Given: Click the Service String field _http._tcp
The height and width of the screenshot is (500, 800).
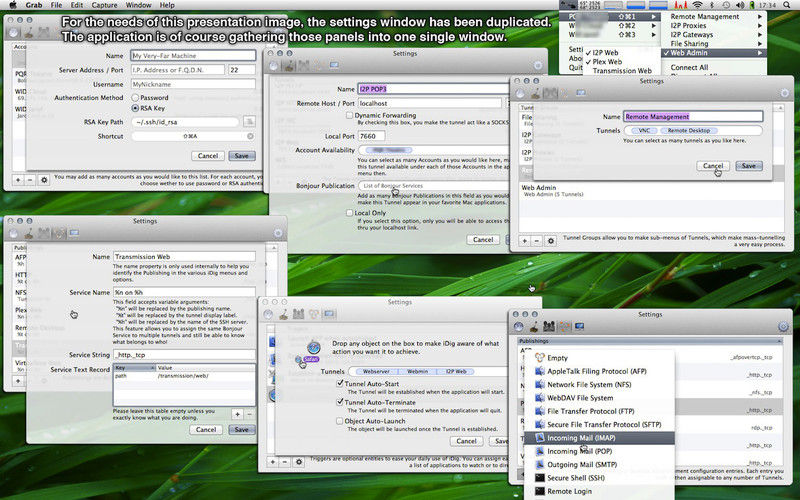Looking at the screenshot, I should pyautogui.click(x=184, y=355).
